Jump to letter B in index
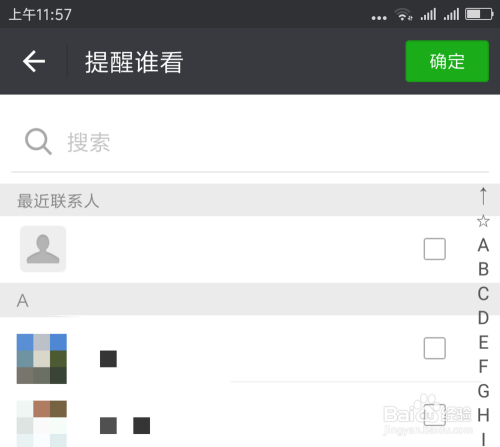This screenshot has height=447, width=500. coord(483,269)
